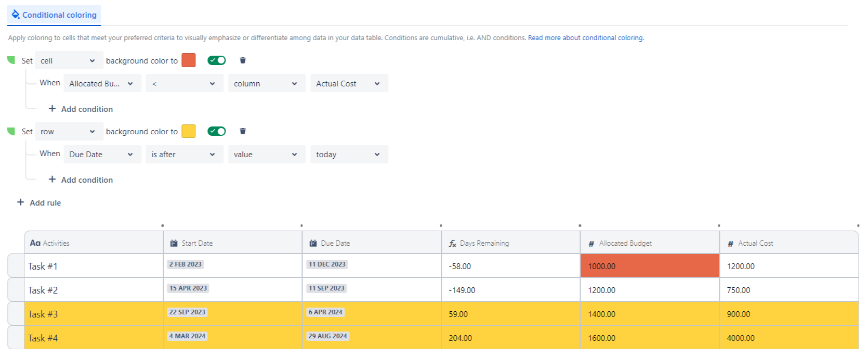The image size is (868, 356).
Task: Click the green marker beside the cell rule
Action: [x=11, y=60]
